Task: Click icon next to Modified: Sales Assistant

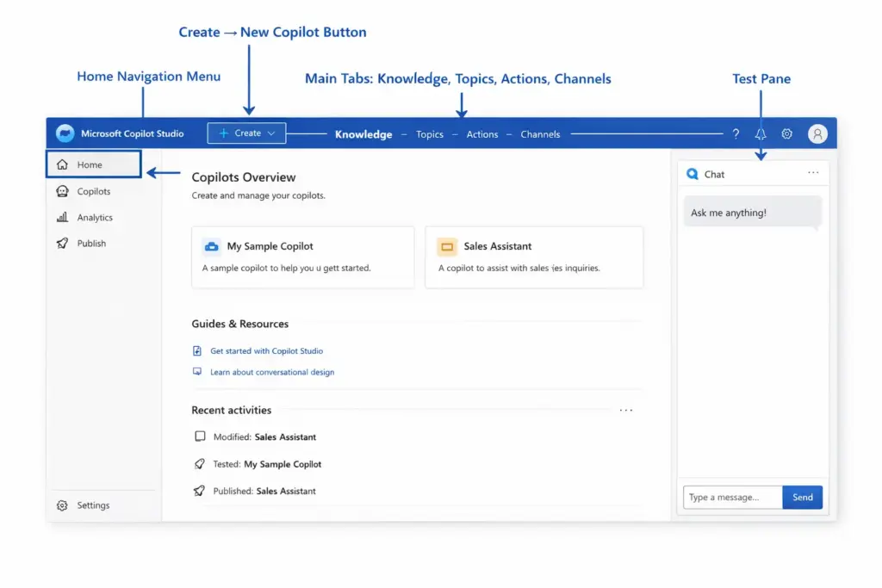Action: click(x=200, y=436)
